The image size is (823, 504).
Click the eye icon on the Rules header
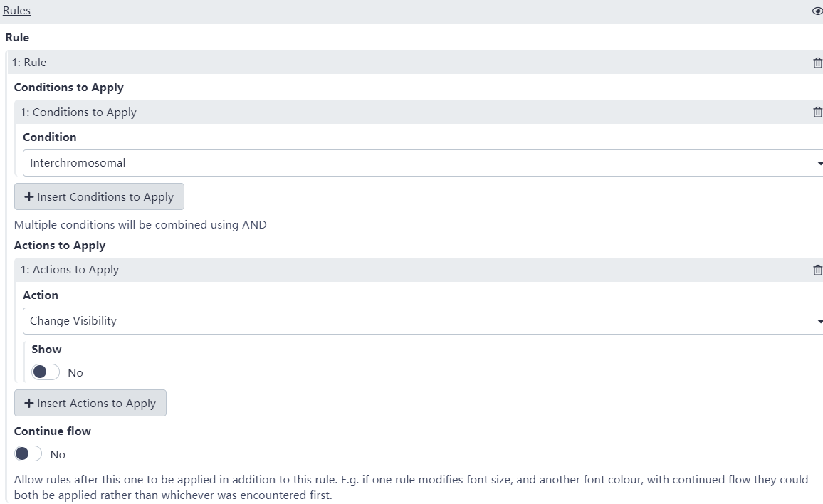click(817, 11)
